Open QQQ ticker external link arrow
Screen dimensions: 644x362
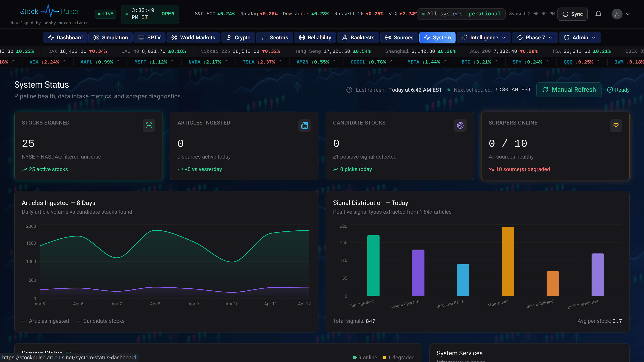[x=598, y=62]
